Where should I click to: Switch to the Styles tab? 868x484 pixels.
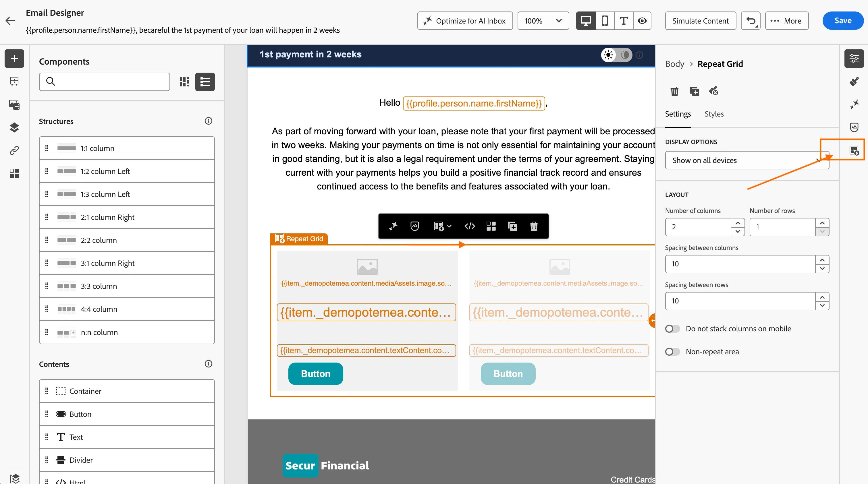click(x=714, y=114)
